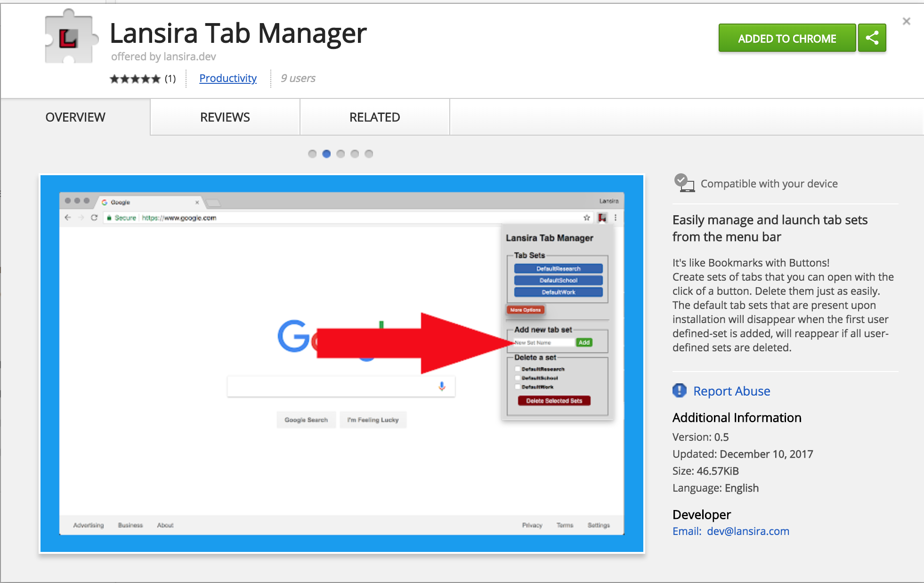Click the 'offered by lansira.dev' text
This screenshot has height=583, width=924.
(x=163, y=57)
